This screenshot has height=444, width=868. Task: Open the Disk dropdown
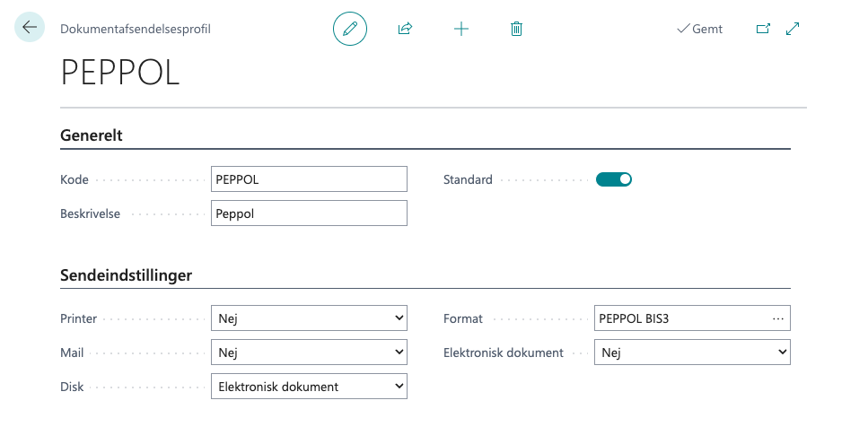click(x=309, y=387)
